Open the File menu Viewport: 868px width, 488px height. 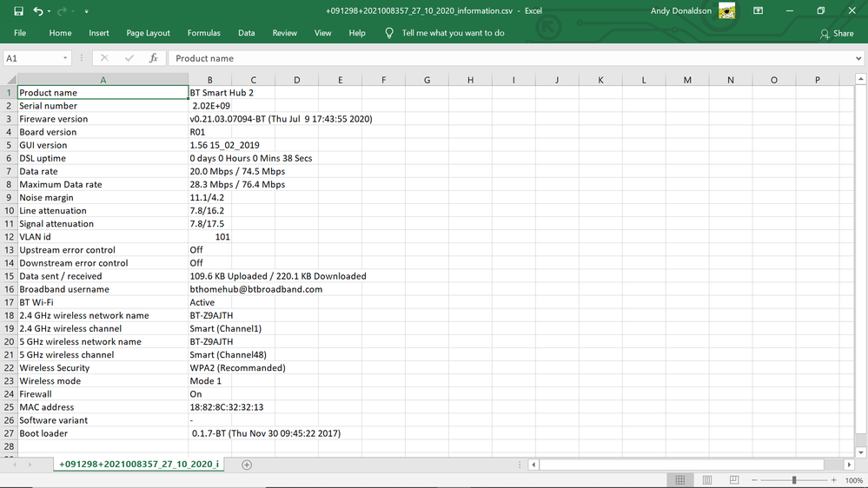(x=20, y=33)
